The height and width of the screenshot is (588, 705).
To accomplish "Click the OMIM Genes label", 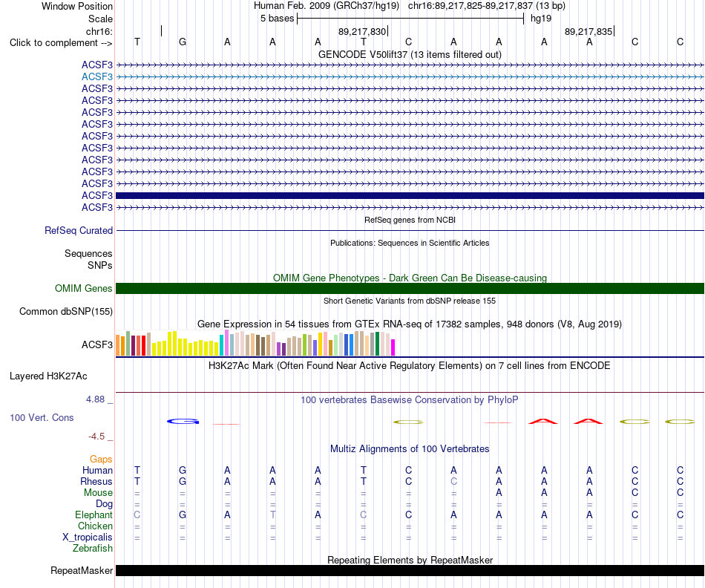I will tap(83, 288).
